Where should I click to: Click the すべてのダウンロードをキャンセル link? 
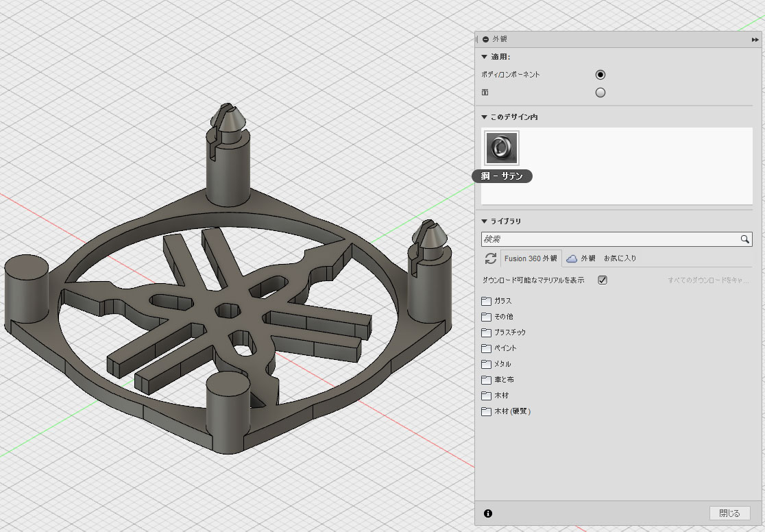[707, 280]
